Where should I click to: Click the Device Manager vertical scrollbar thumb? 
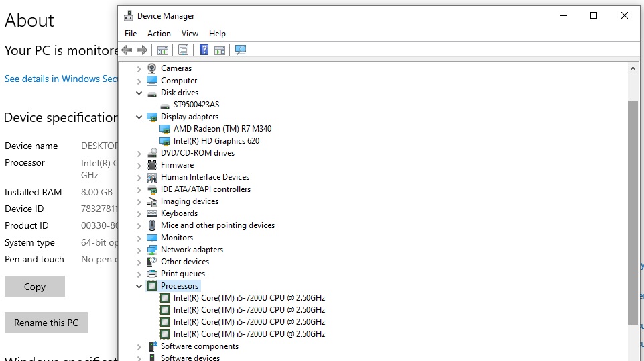(x=633, y=212)
